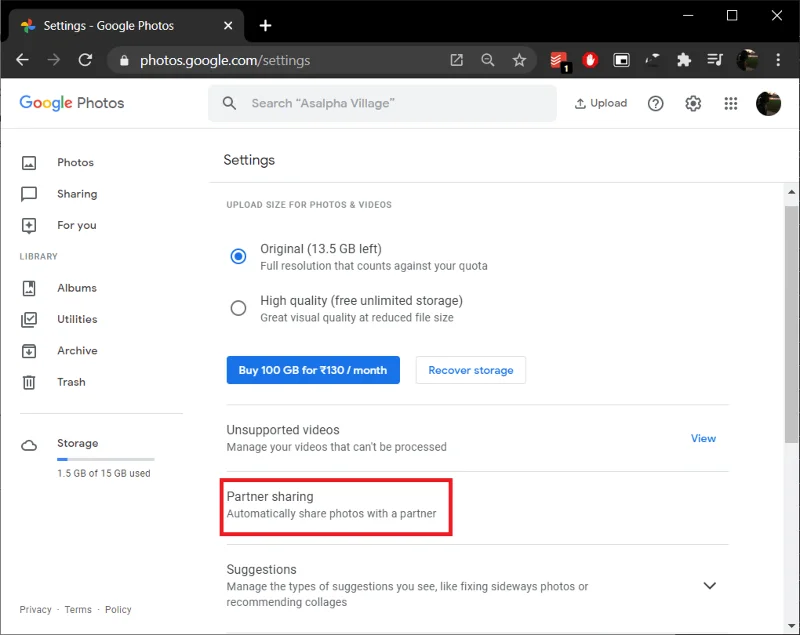Click the red stop-hand extension icon
The height and width of the screenshot is (635, 800).
click(590, 60)
